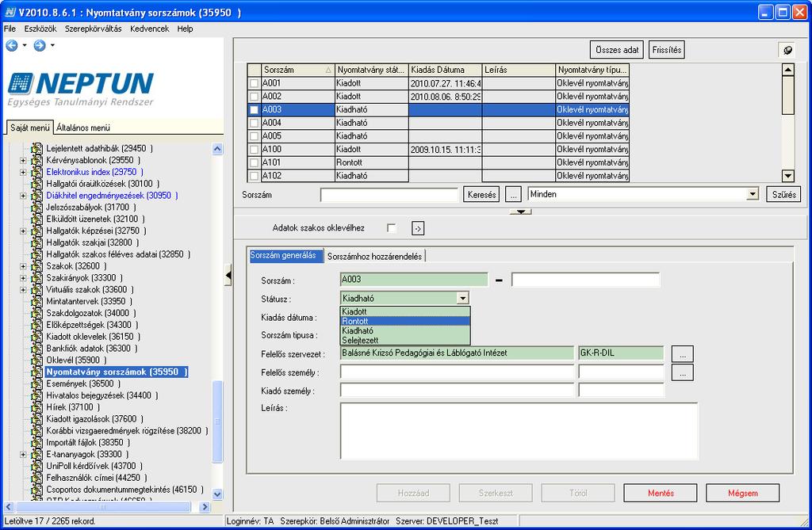812x530 pixels.
Task: Expand the E-tananyagok (39300) tree node
Action: (x=23, y=454)
